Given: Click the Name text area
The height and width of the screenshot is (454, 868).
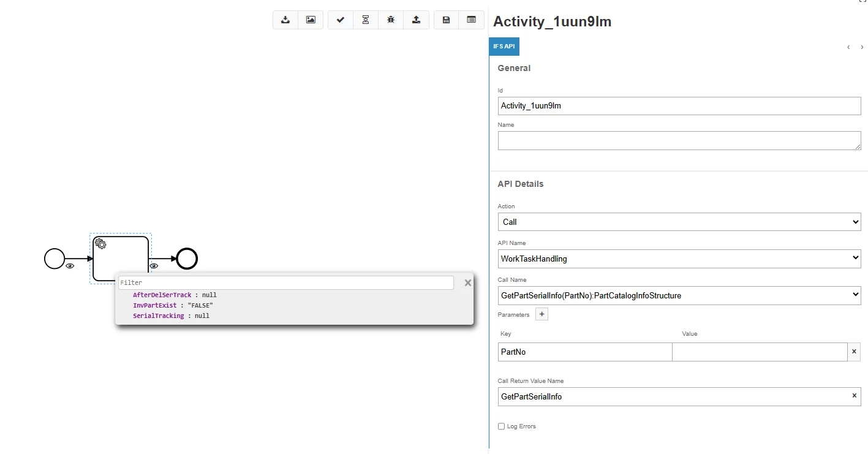Looking at the screenshot, I should click(679, 140).
